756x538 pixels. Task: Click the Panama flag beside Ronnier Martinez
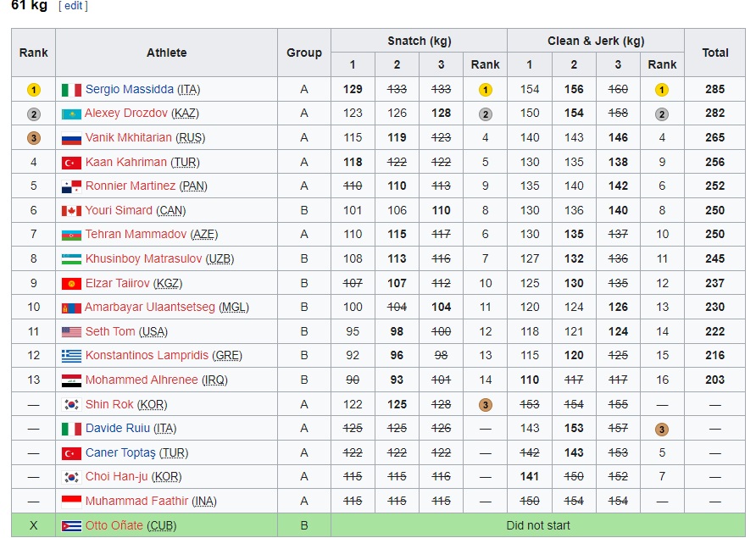[x=71, y=186]
